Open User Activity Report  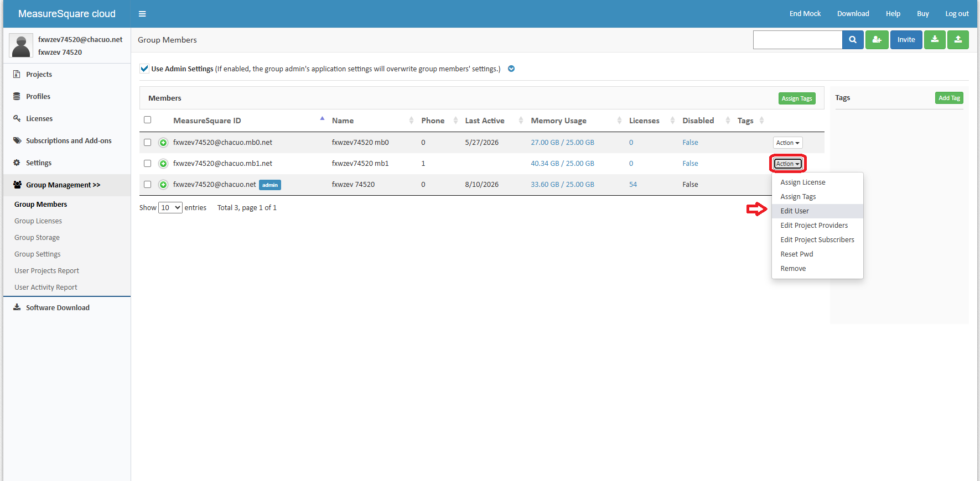click(x=46, y=287)
